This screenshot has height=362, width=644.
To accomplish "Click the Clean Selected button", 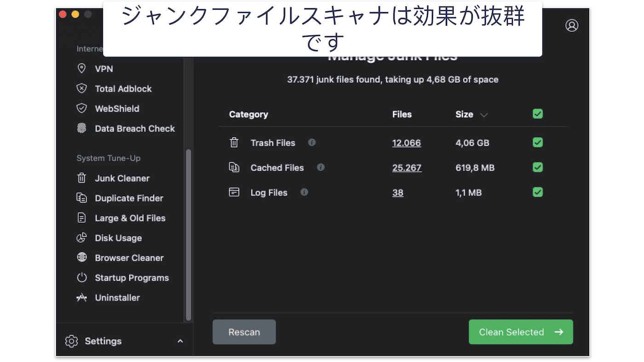I will [521, 332].
